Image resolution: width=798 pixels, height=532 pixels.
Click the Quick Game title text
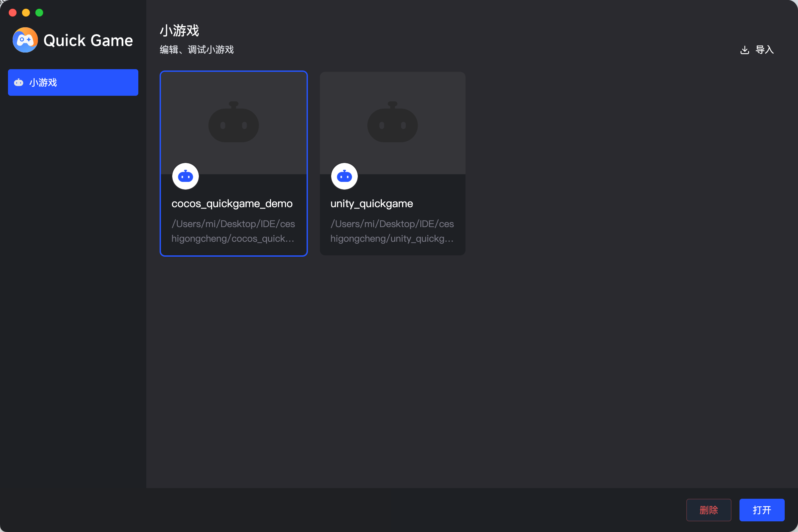88,40
